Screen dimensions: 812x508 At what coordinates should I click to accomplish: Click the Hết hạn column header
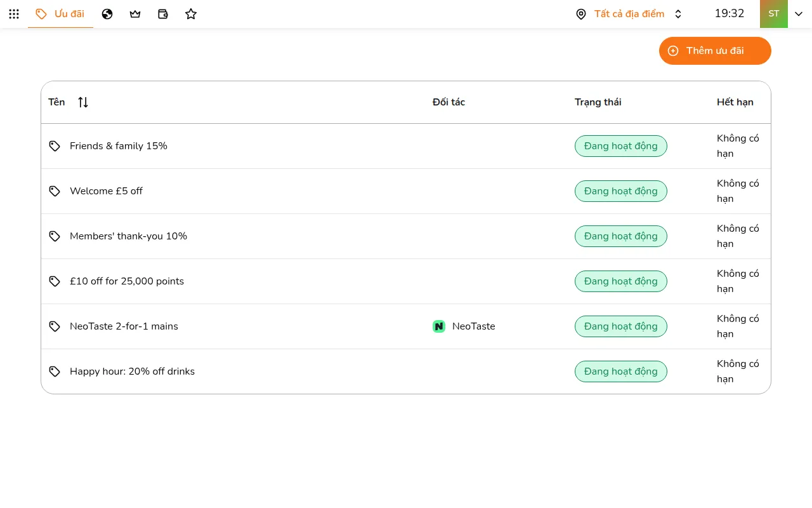click(735, 102)
